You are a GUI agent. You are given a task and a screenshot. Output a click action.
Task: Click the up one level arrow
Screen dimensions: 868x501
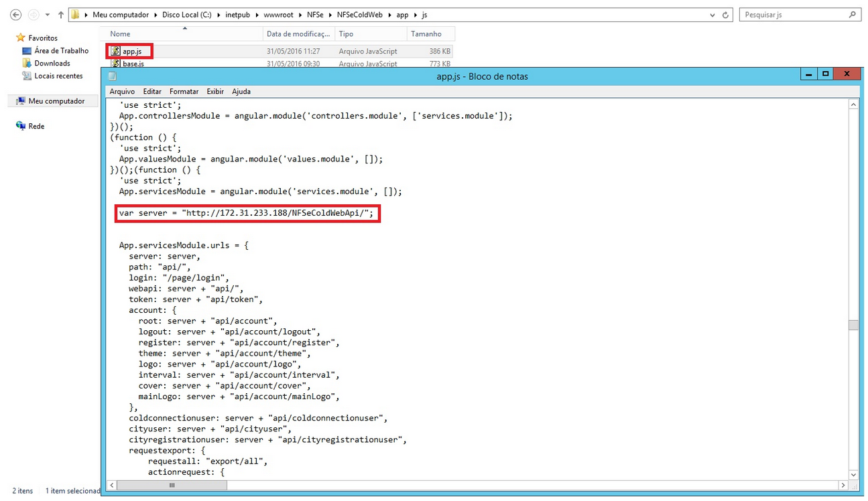[x=61, y=15]
